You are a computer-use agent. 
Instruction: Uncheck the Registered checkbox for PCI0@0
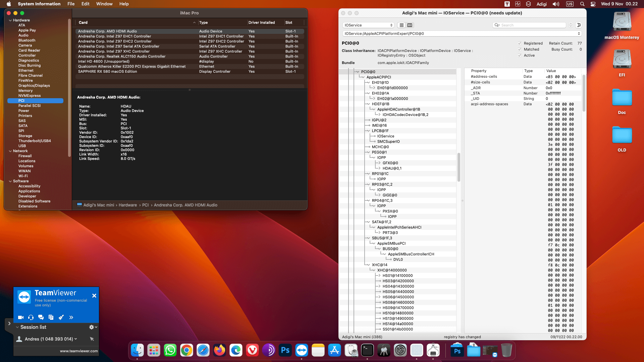pyautogui.click(x=520, y=43)
